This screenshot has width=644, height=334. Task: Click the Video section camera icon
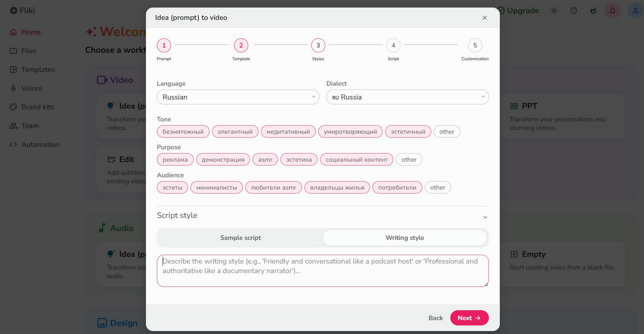(102, 80)
